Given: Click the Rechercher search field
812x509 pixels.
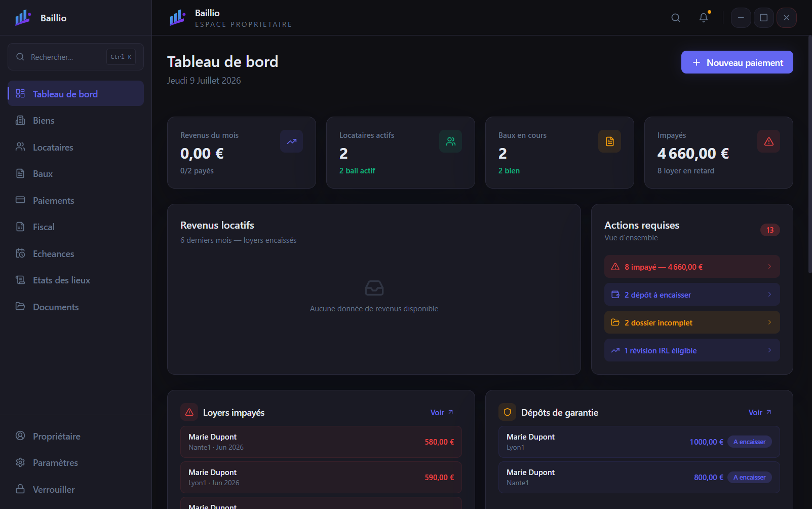Looking at the screenshot, I should pyautogui.click(x=76, y=57).
